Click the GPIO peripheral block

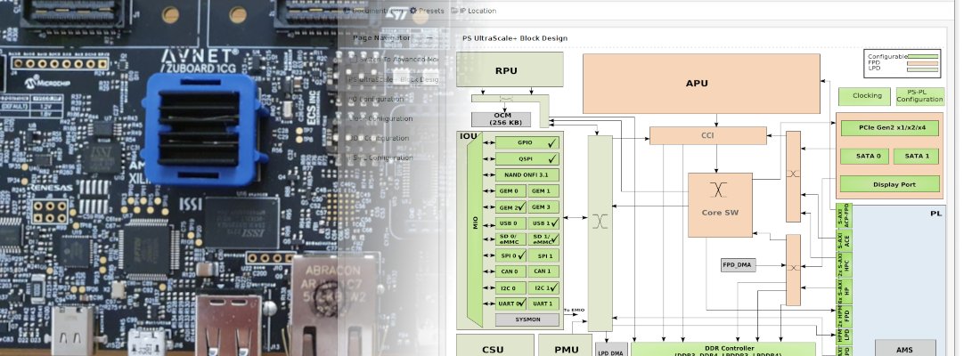(x=527, y=143)
